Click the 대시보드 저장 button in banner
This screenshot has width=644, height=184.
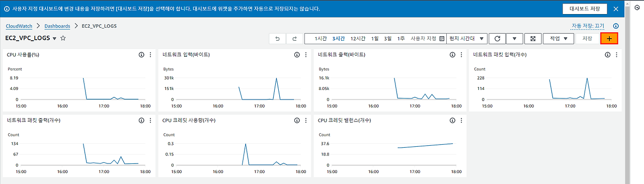point(585,9)
